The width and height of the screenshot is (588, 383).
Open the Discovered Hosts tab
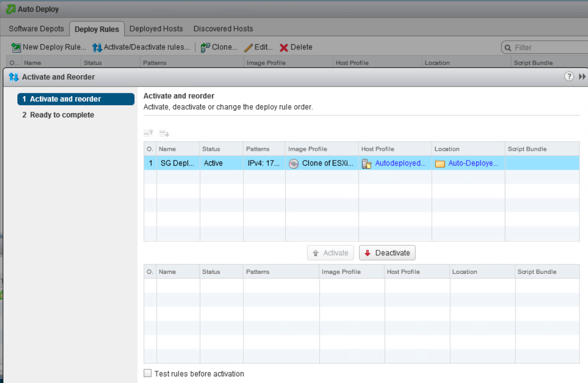pos(223,29)
